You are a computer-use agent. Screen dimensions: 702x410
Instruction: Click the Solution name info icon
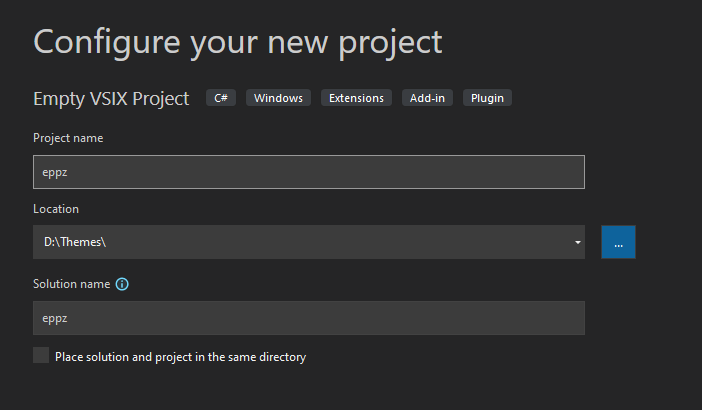click(122, 284)
